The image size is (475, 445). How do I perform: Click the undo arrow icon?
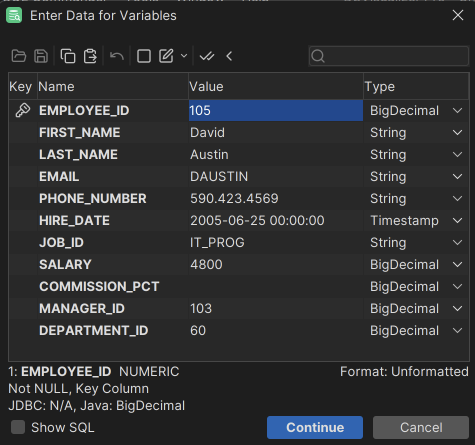coord(117,56)
